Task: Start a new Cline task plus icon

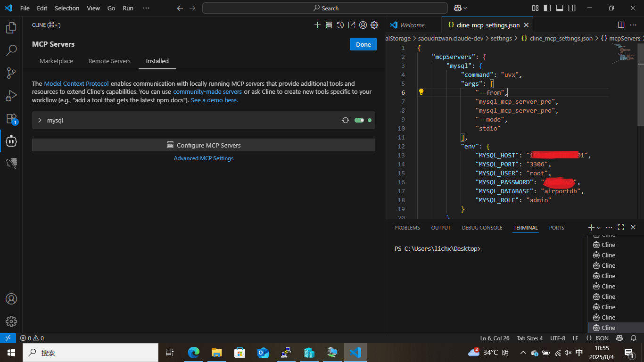Action: pyautogui.click(x=317, y=25)
